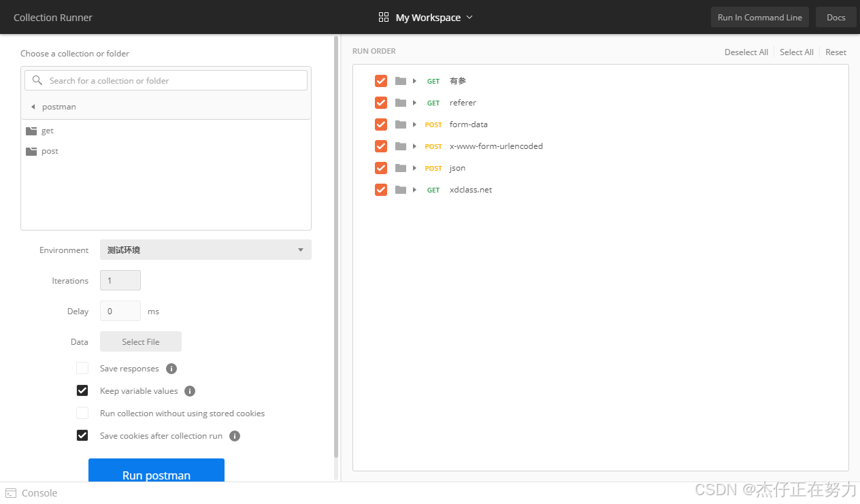Enable Run collection without using stored cookies
This screenshot has height=504, width=860.
[82, 413]
